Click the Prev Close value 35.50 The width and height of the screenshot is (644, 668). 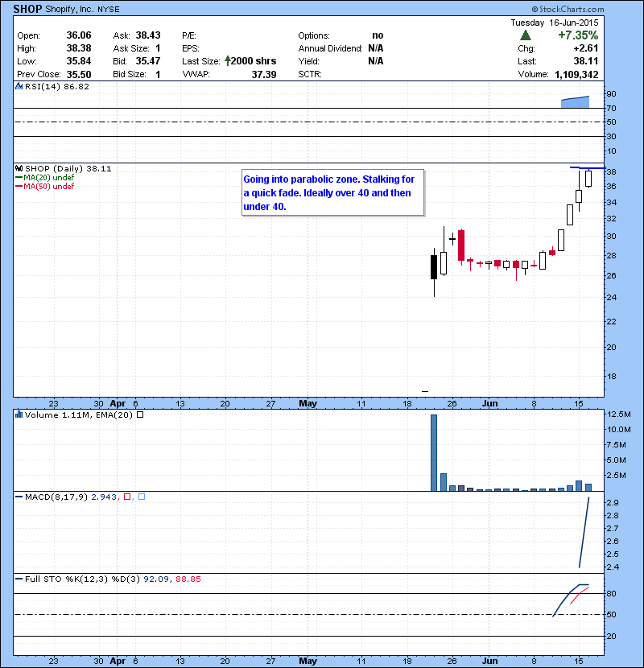(79, 75)
